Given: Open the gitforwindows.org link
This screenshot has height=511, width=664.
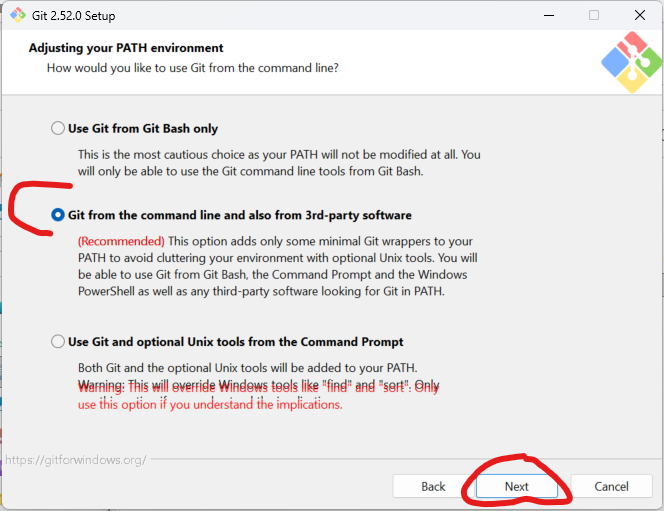Looking at the screenshot, I should point(76,460).
